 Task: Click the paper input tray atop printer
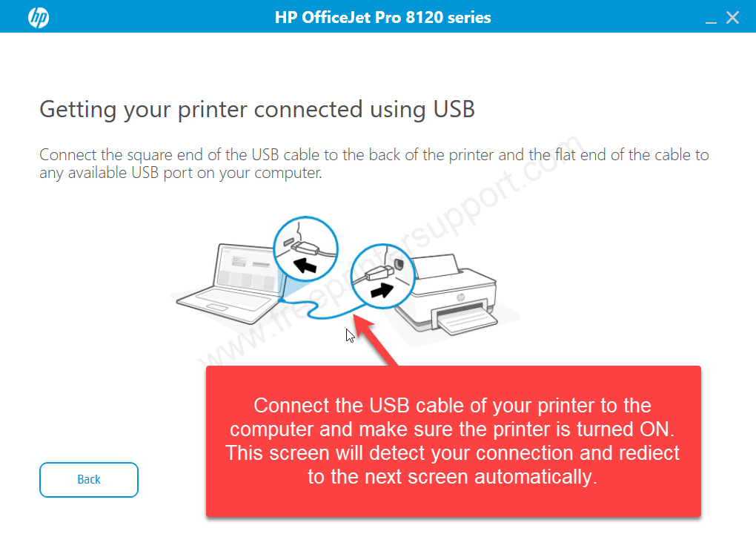click(x=437, y=266)
